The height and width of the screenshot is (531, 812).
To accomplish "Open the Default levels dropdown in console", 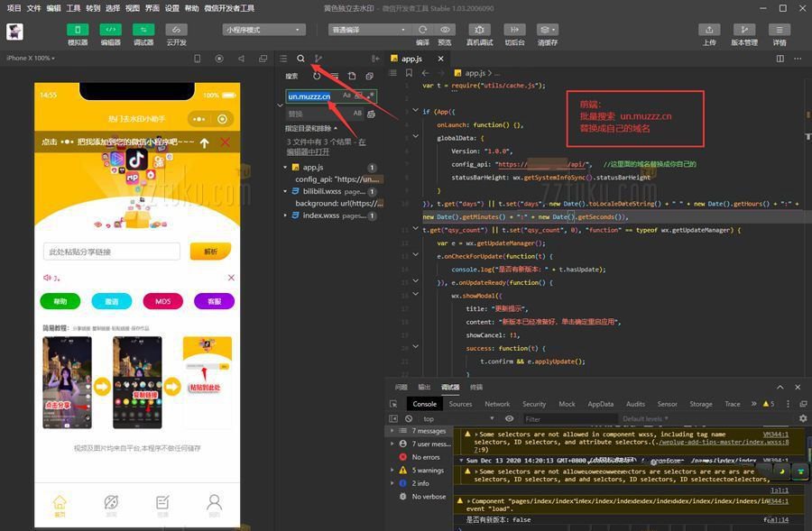I will [x=648, y=419].
